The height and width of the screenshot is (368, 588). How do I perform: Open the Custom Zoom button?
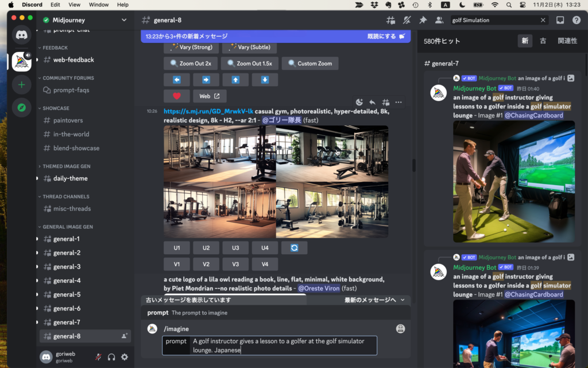pyautogui.click(x=310, y=63)
